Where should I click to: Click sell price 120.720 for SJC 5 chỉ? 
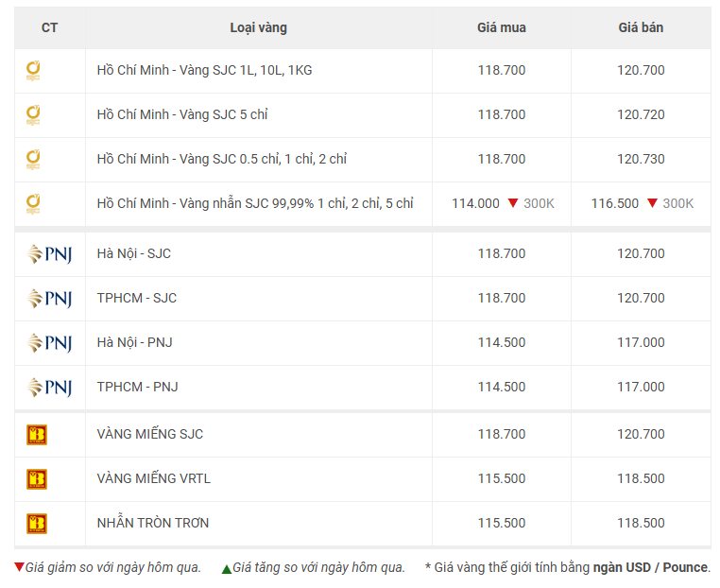click(641, 114)
